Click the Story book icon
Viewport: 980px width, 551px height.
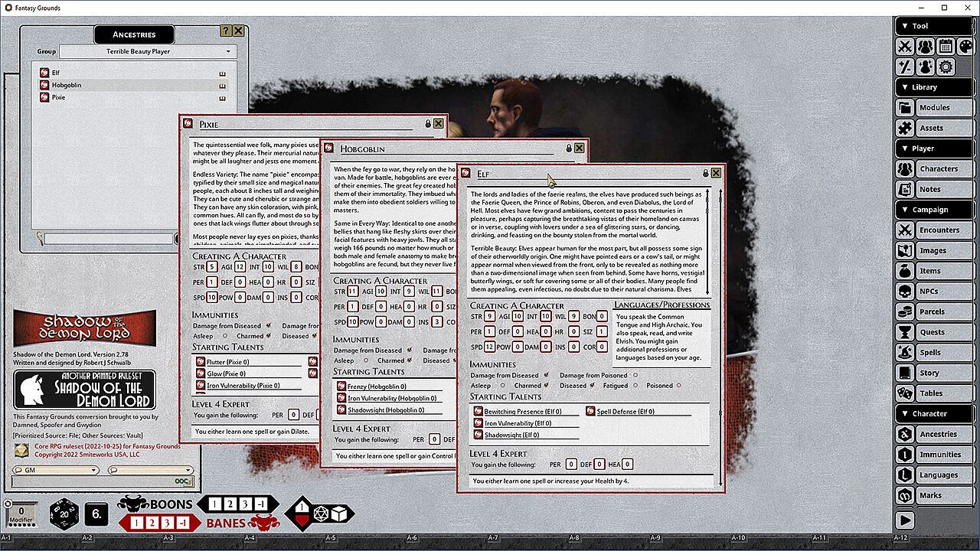(x=905, y=373)
